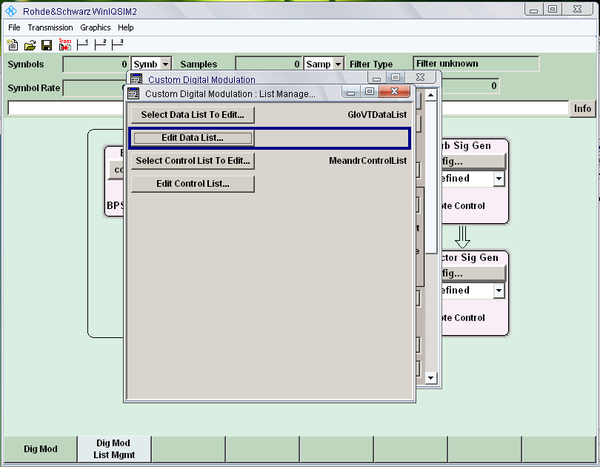Click List Manager window title icon
Screen dimensions: 600x467
135,94
